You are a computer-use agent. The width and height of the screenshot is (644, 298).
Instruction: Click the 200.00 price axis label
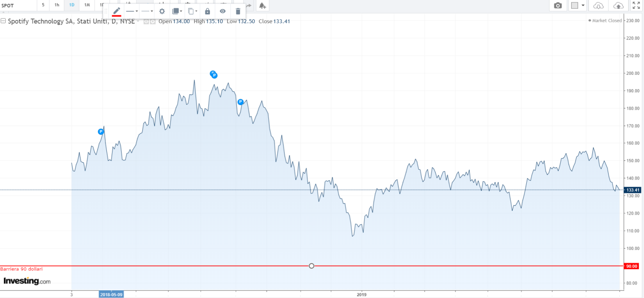[x=632, y=73]
